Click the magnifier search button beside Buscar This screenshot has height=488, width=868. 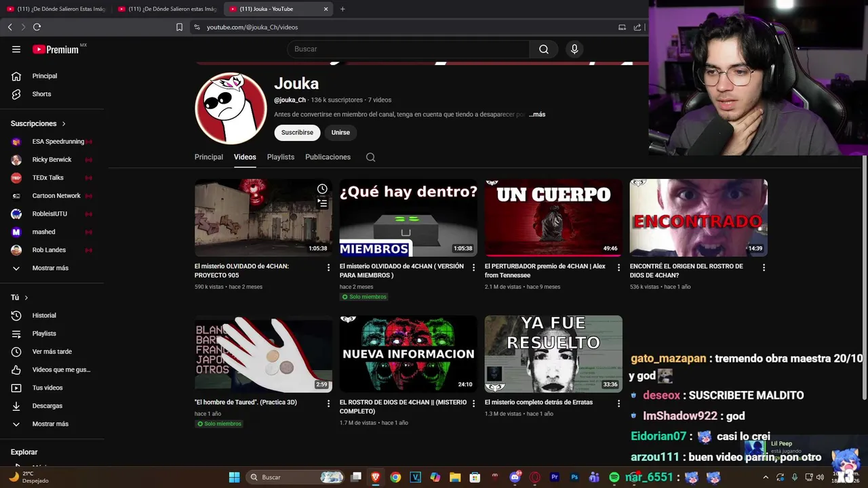[544, 49]
